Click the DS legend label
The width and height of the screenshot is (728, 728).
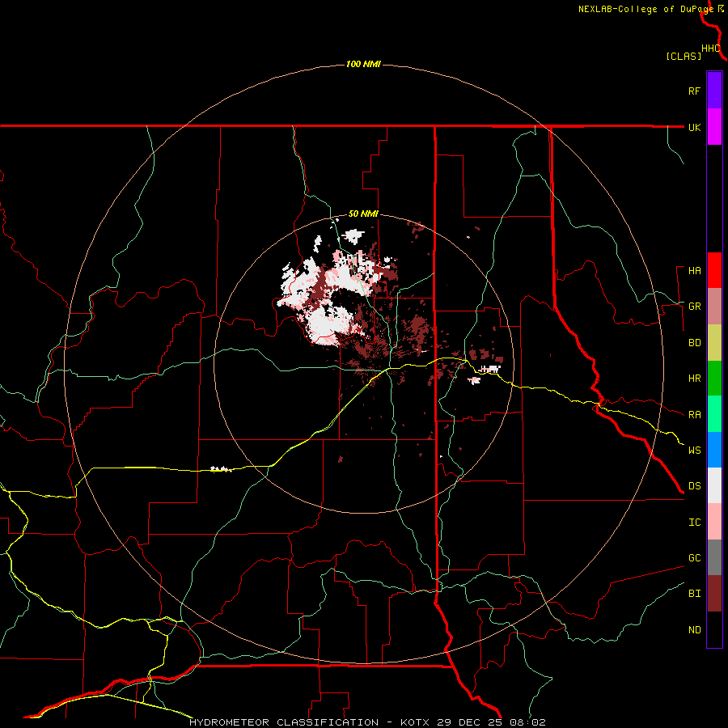694,485
